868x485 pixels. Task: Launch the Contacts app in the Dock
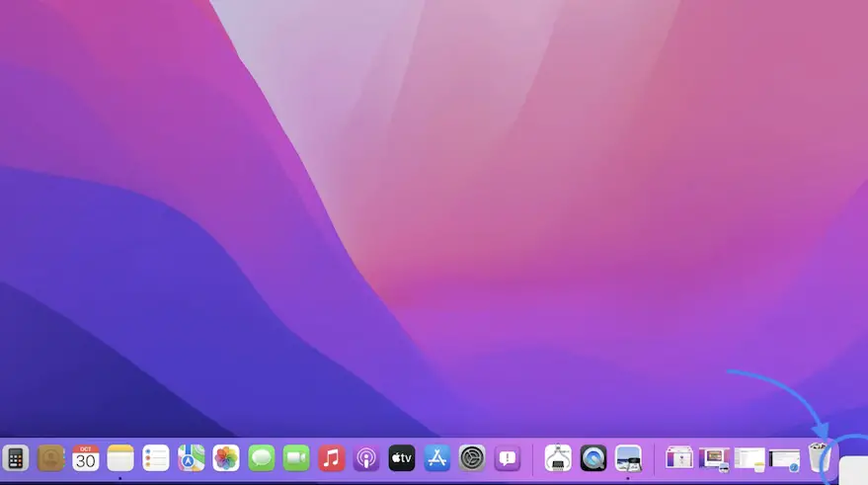coord(51,458)
